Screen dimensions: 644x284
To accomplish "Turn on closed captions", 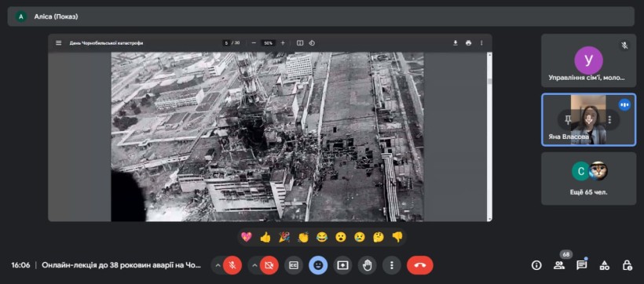I will click(x=294, y=265).
